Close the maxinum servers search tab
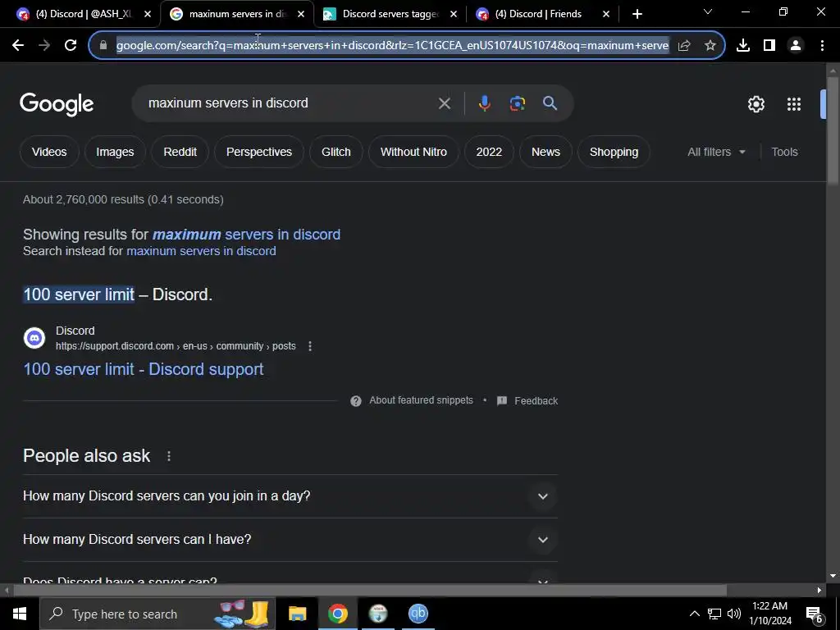The image size is (840, 630). coord(301,14)
